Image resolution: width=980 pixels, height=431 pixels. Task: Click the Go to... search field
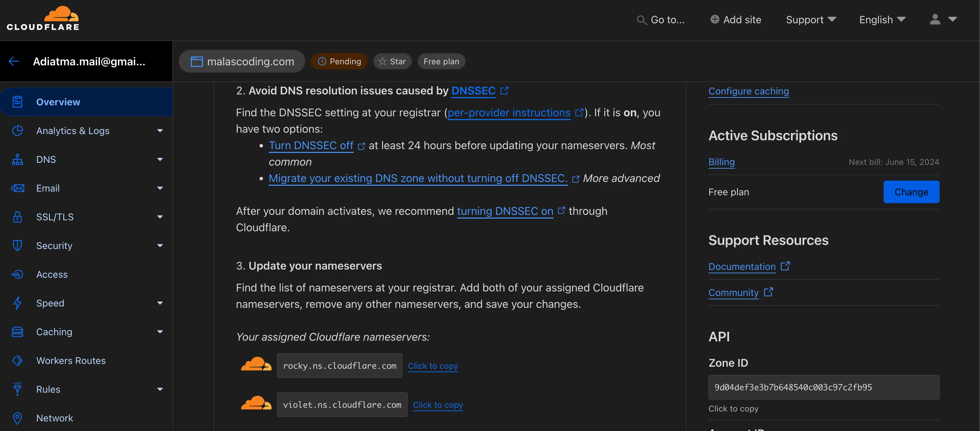click(x=661, y=20)
